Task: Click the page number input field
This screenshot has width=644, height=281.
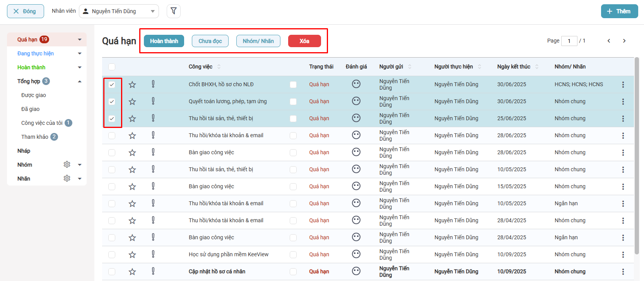Action: coord(569,41)
